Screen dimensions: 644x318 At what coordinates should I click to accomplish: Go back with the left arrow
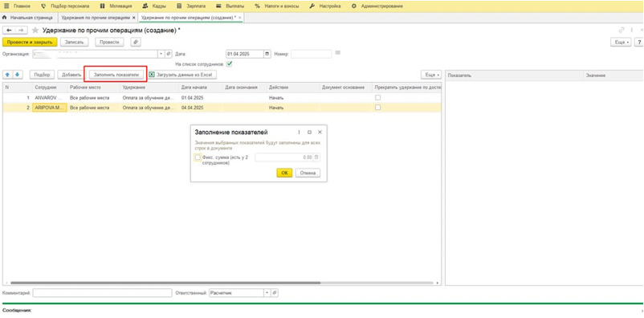point(9,31)
